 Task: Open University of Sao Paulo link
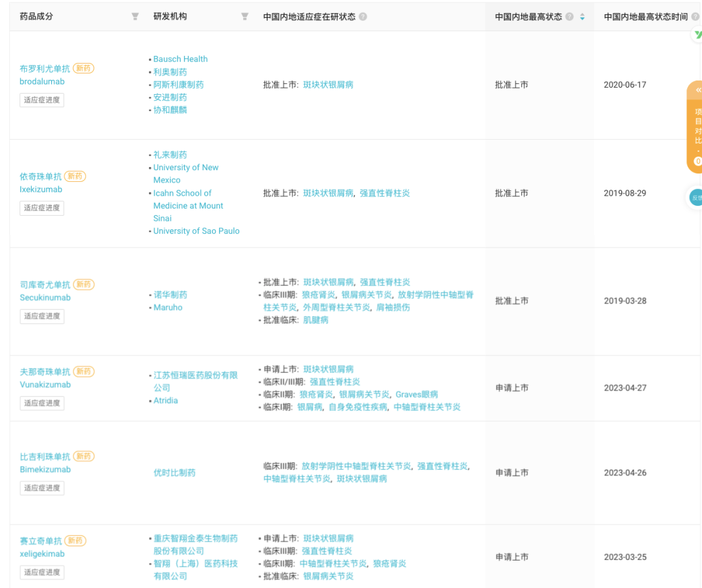point(196,231)
